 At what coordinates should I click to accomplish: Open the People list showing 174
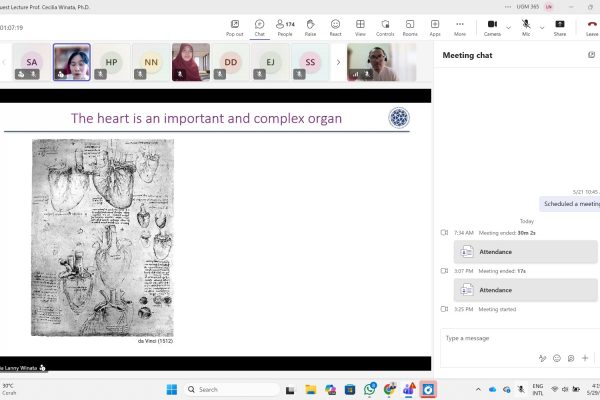285,28
